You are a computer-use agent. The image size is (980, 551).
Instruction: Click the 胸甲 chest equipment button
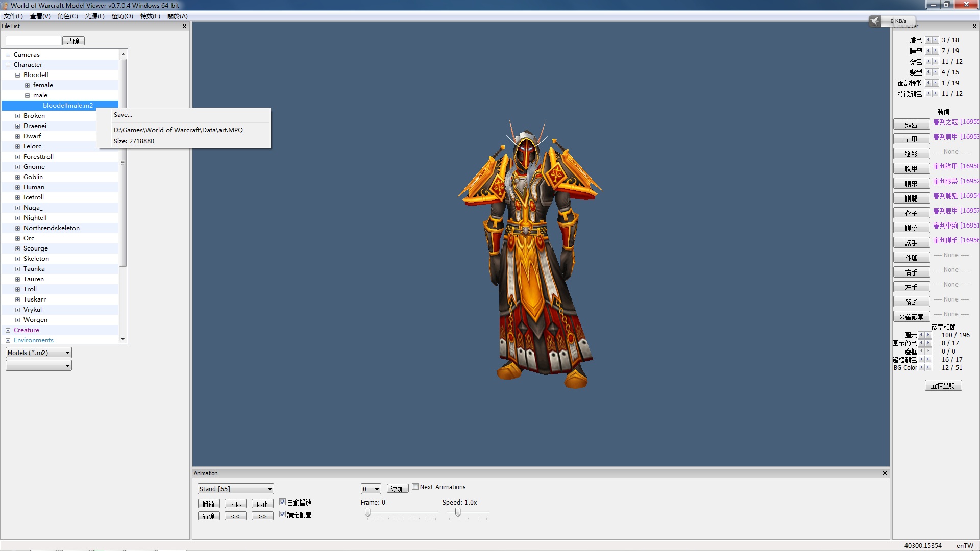tap(912, 168)
